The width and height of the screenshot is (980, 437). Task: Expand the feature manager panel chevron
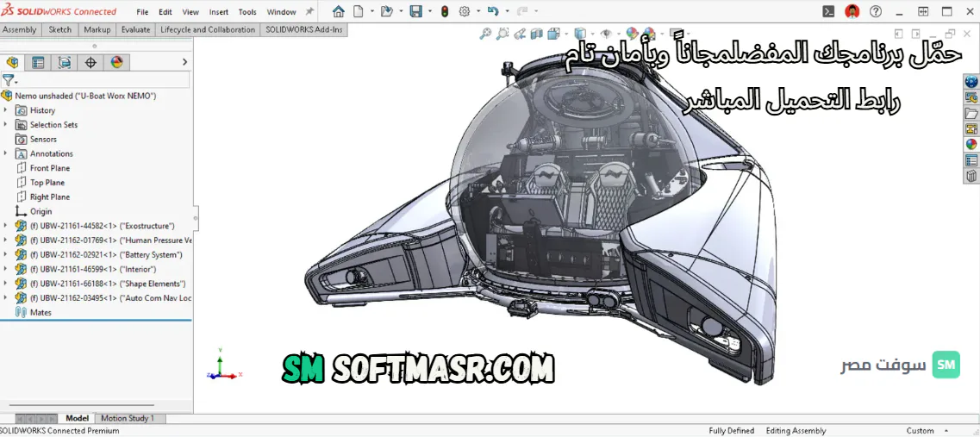(184, 62)
